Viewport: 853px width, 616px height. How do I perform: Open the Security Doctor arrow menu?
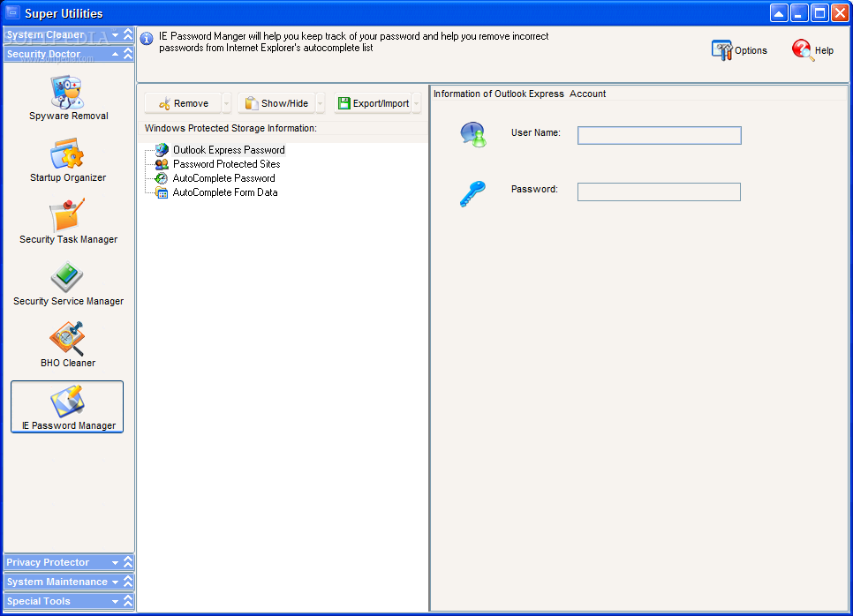[116, 54]
